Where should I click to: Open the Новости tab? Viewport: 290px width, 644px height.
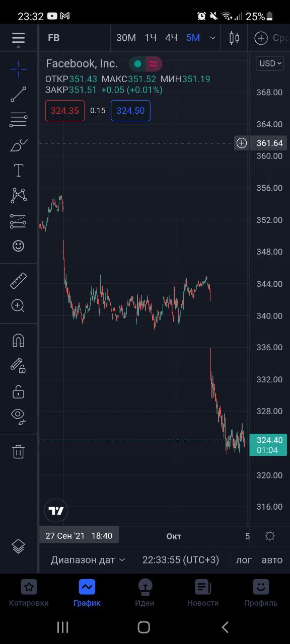coord(203,592)
